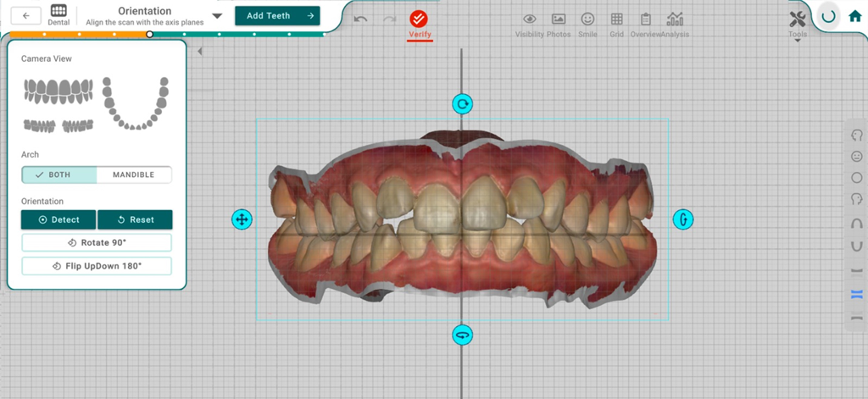Toggle the Grid display
868x399 pixels.
[x=617, y=25]
